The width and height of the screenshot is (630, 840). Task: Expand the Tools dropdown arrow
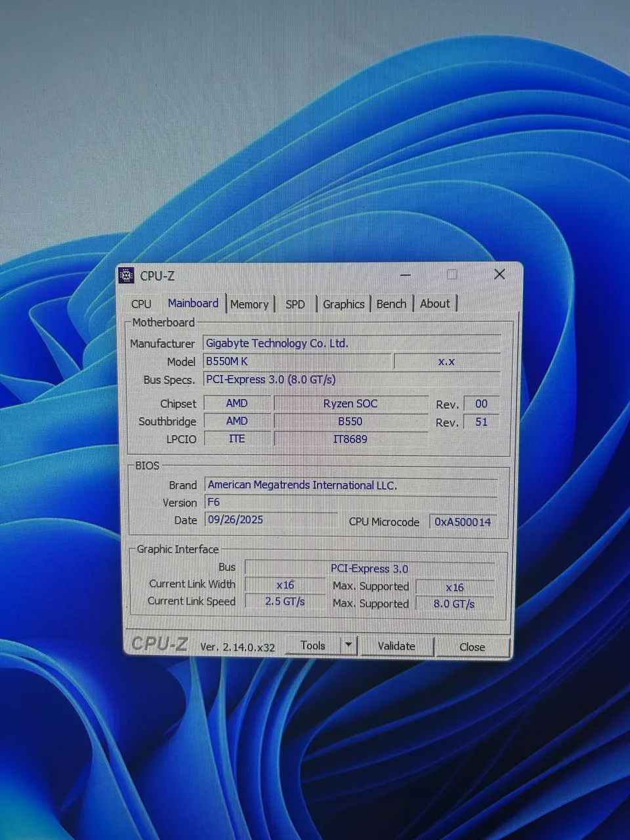pos(348,645)
